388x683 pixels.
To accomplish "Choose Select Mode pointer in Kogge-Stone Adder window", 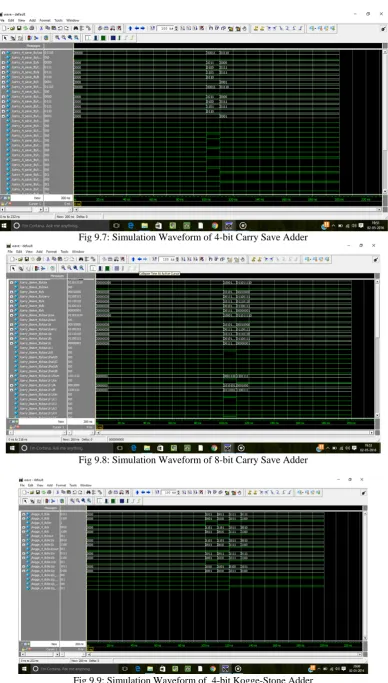I will 25,501.
